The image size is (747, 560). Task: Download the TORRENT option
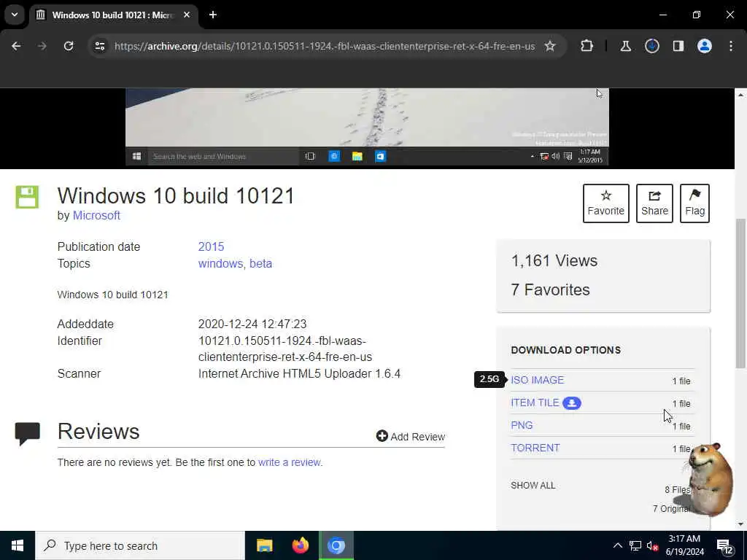tap(535, 448)
